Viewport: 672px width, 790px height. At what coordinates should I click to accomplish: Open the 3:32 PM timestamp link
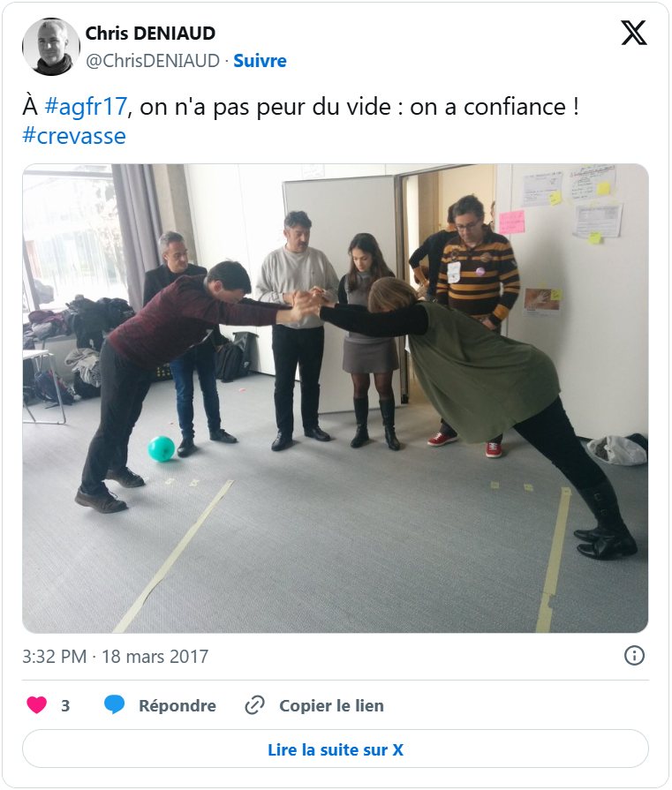coord(55,657)
